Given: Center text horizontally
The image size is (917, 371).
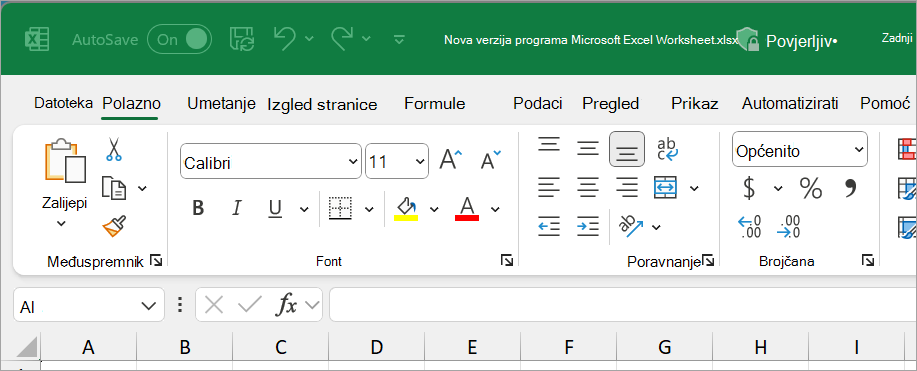Looking at the screenshot, I should pyautogui.click(x=588, y=188).
